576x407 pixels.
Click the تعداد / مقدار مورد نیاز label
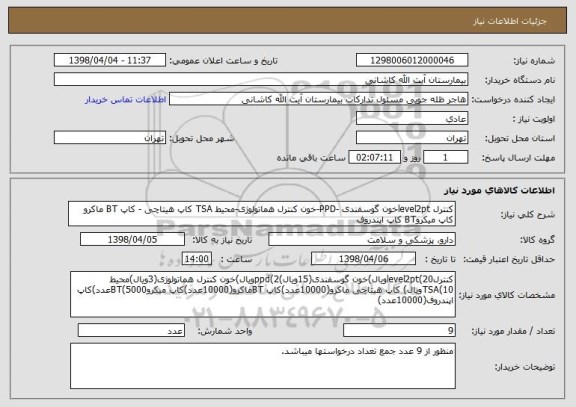pyautogui.click(x=513, y=331)
